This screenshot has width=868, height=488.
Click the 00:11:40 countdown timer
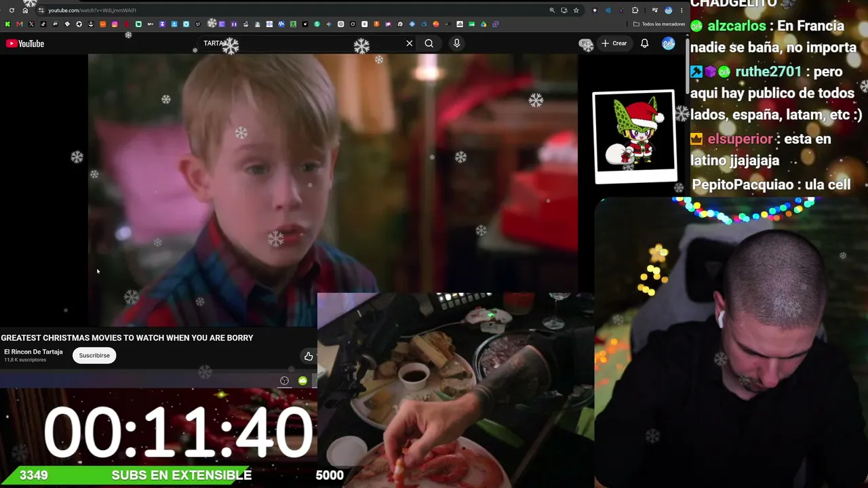tap(178, 432)
